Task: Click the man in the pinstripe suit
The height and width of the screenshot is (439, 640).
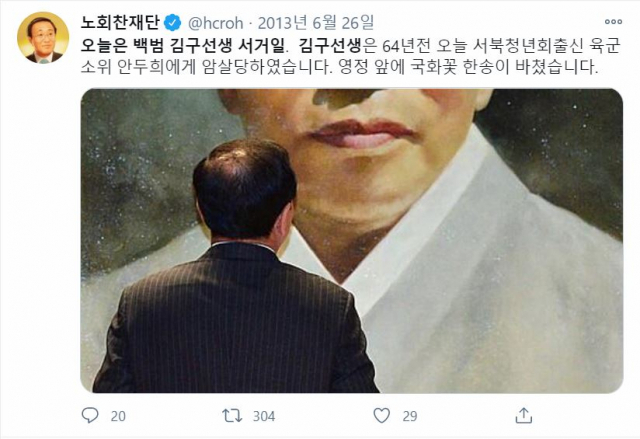Action: pos(236,267)
